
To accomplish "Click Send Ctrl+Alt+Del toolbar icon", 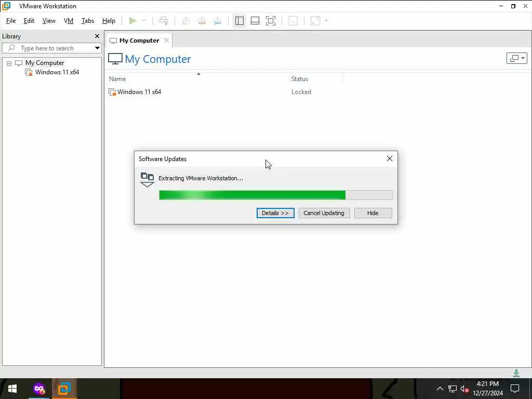I will (164, 21).
